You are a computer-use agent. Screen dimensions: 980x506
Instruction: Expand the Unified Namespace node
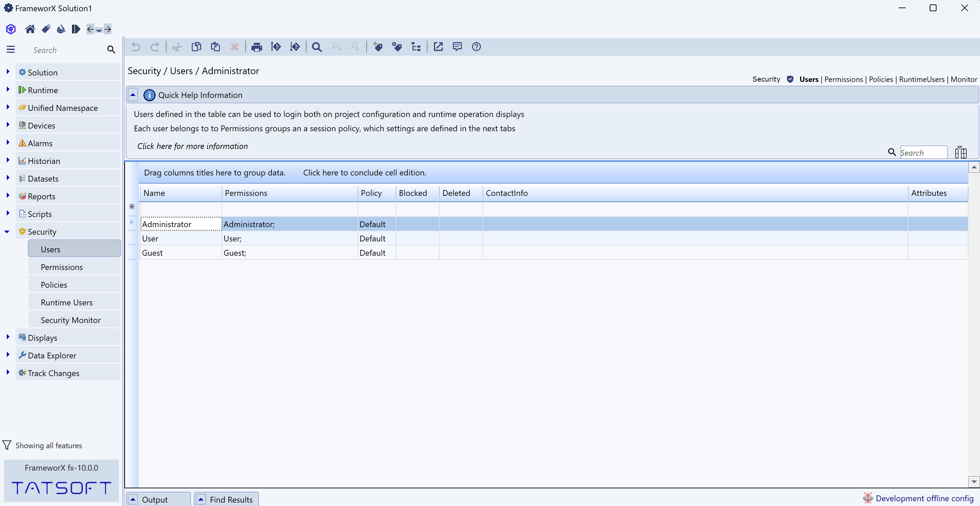(x=7, y=107)
